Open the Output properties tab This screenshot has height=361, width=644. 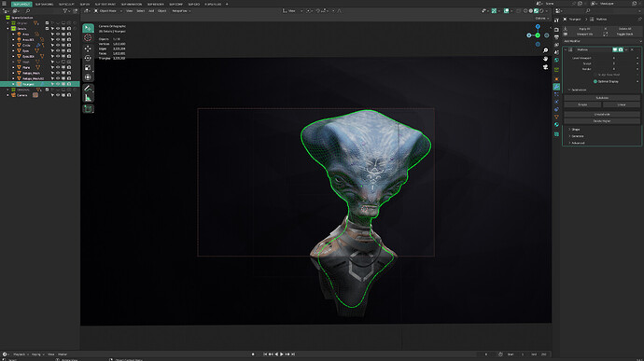pyautogui.click(x=556, y=37)
